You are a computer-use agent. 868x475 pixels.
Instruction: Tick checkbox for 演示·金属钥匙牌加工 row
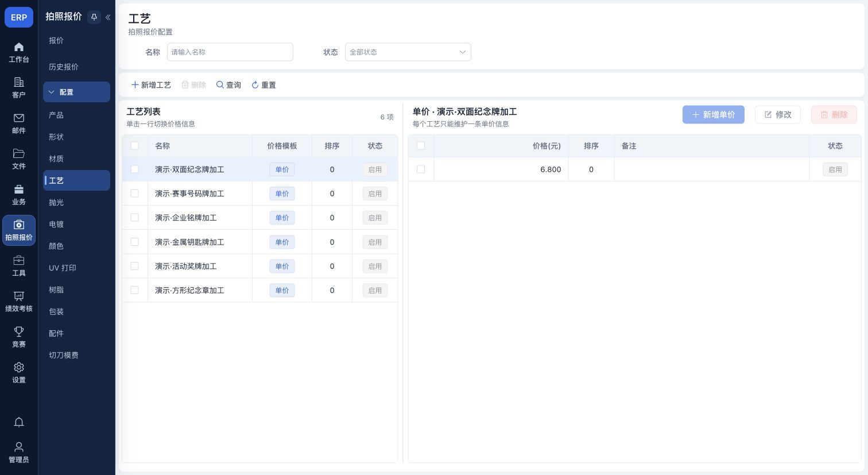[135, 242]
